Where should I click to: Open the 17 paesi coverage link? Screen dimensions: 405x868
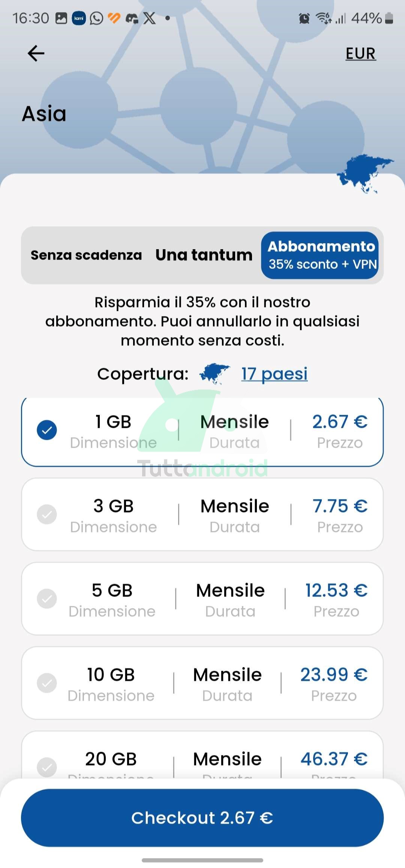pyautogui.click(x=274, y=374)
